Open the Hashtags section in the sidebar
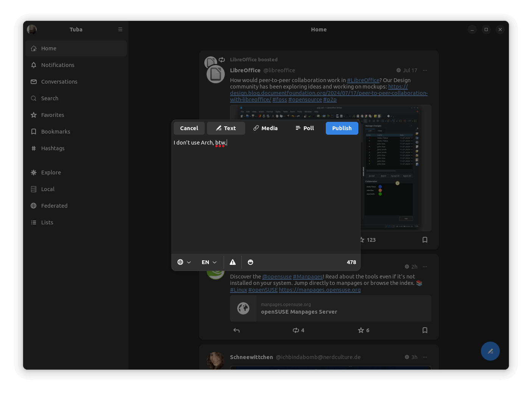 [53, 148]
